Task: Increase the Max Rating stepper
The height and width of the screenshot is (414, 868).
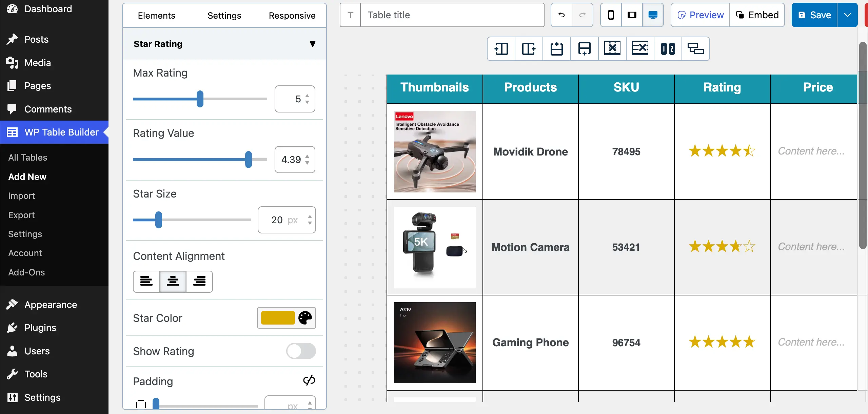Action: [307, 96]
